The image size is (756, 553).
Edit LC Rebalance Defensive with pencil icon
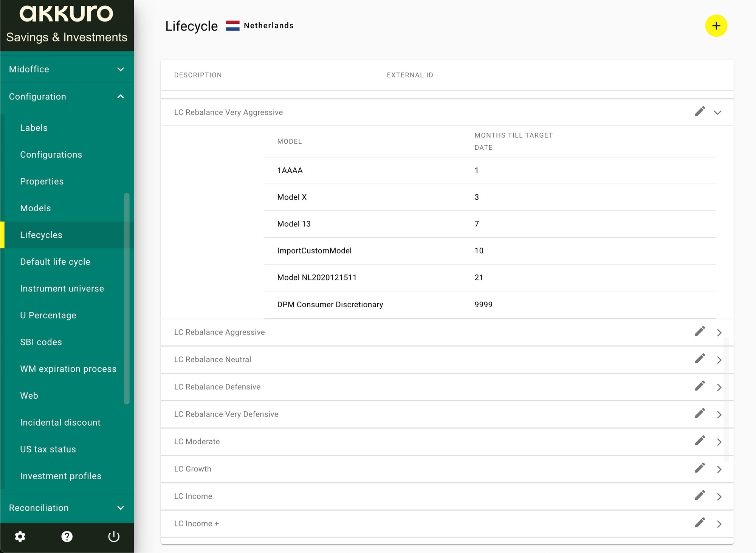tap(700, 386)
